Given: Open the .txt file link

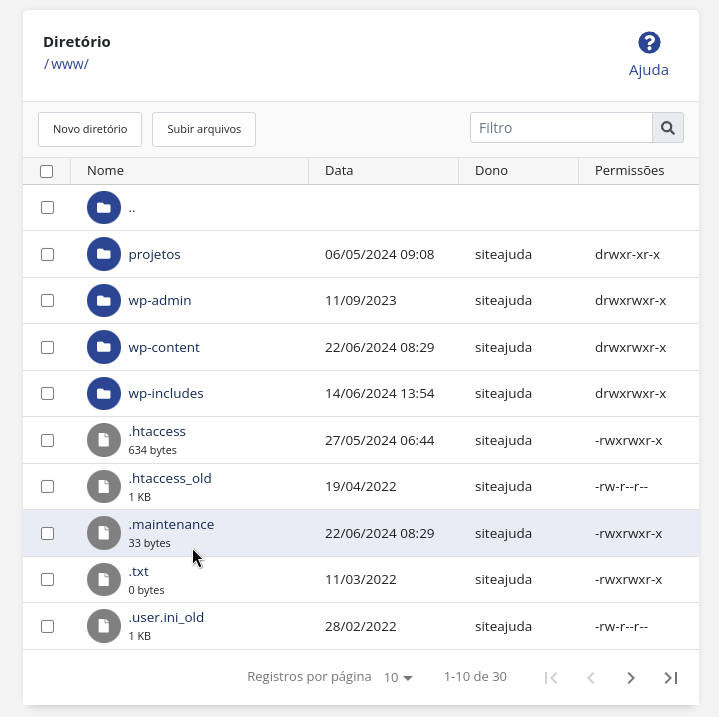Looking at the screenshot, I should (139, 572).
